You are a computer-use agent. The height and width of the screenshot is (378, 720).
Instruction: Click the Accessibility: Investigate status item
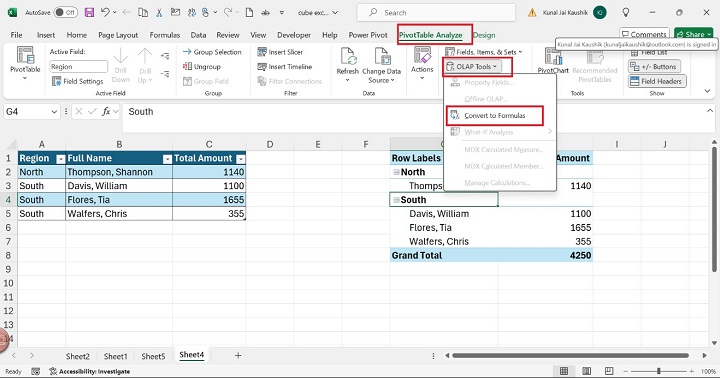pyautogui.click(x=90, y=371)
